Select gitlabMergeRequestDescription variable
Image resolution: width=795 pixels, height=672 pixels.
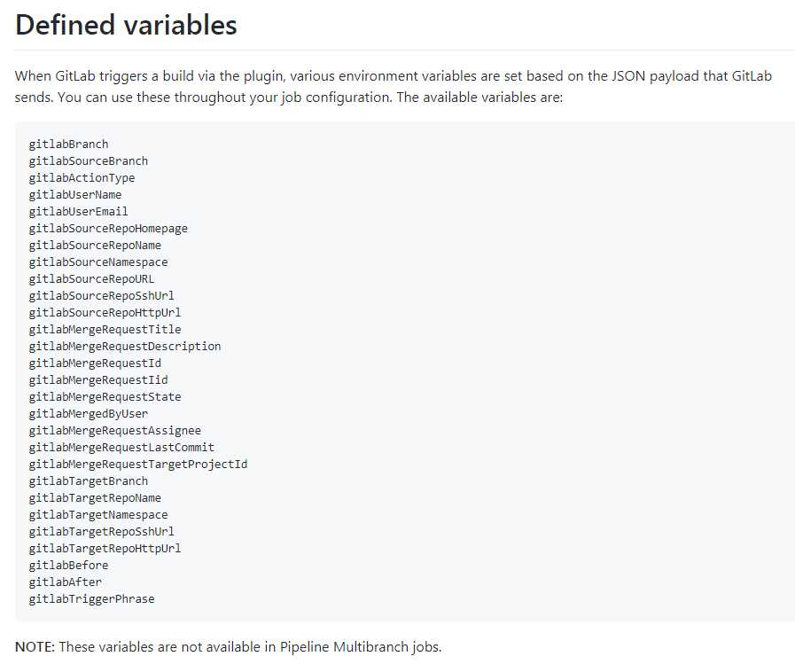tap(125, 347)
